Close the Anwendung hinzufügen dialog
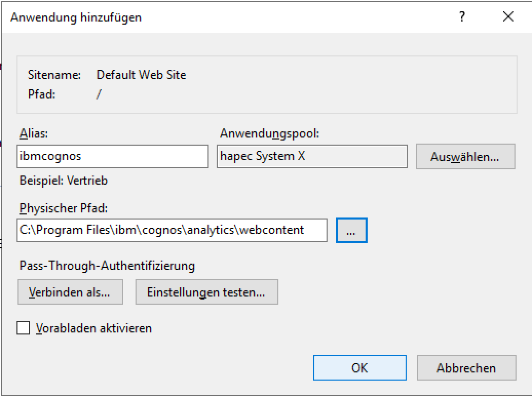 pyautogui.click(x=508, y=17)
